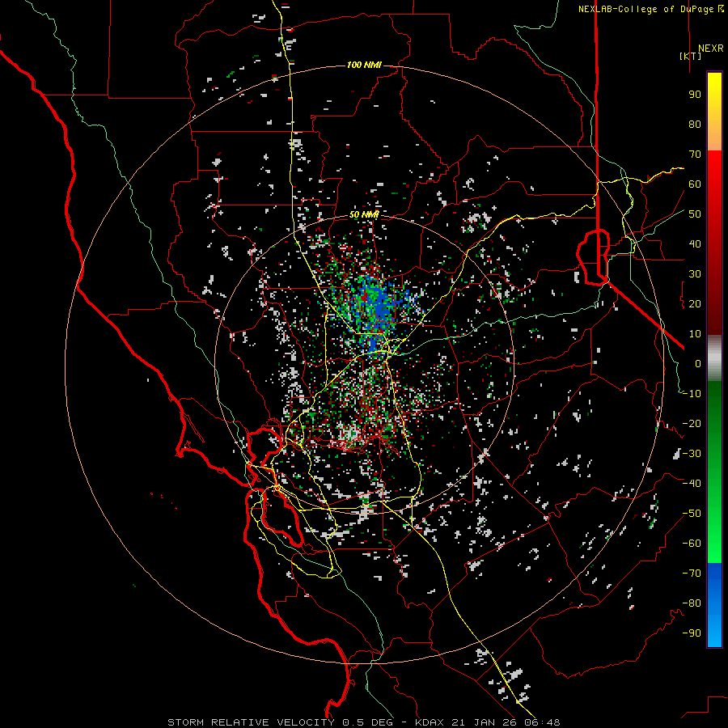
Task: Click the STORM RELATIVE VELOCITY caption text
Action: coord(251,722)
